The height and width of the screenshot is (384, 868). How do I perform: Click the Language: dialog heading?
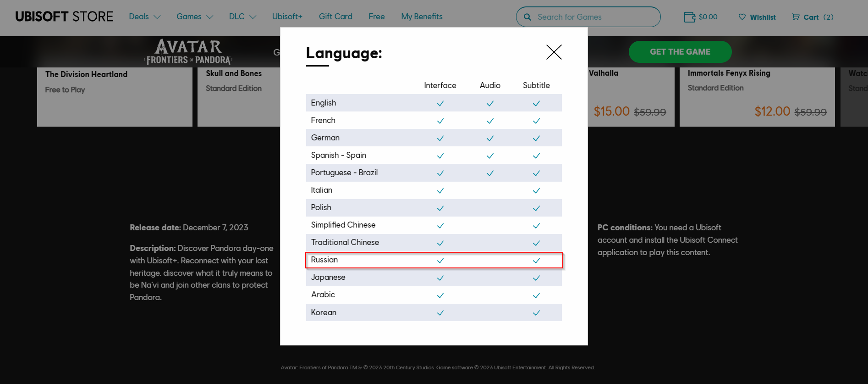click(x=344, y=53)
